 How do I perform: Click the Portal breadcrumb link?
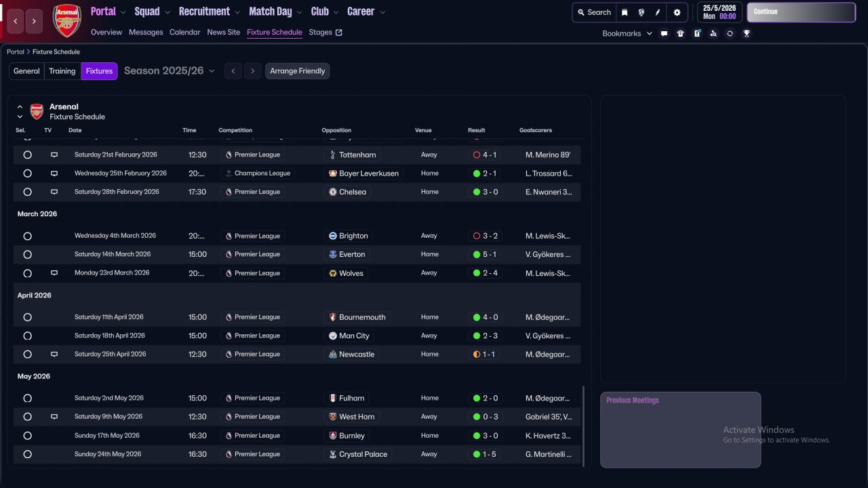click(x=16, y=52)
